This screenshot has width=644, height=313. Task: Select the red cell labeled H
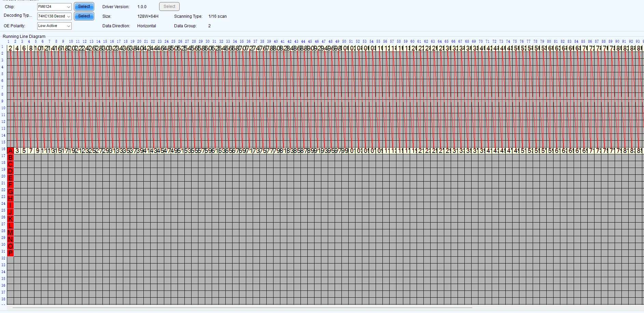[10, 198]
